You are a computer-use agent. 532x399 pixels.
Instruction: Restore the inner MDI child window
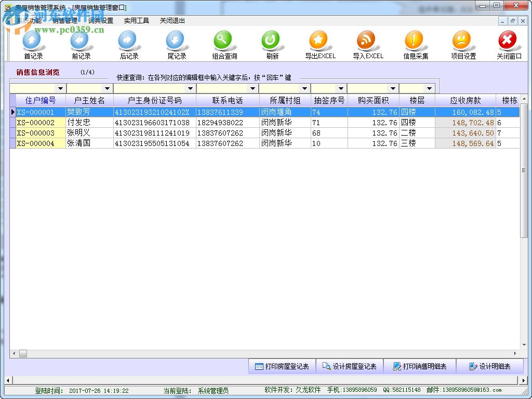(513, 21)
